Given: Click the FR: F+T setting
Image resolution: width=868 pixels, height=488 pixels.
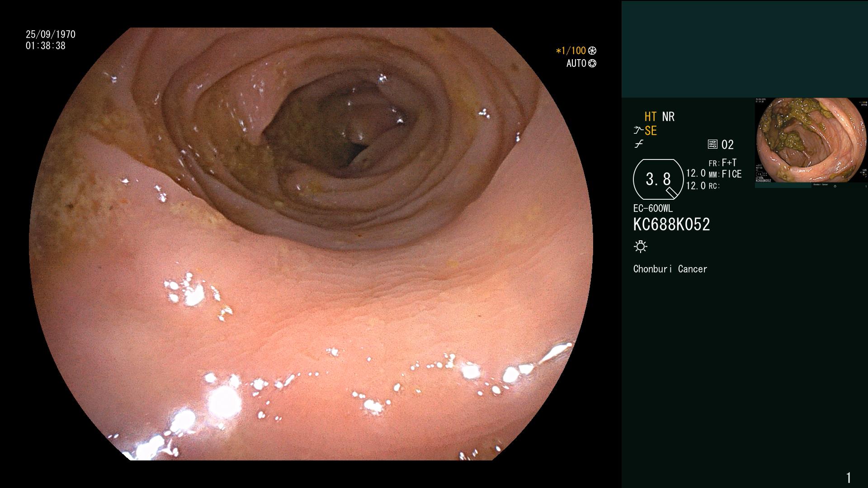Looking at the screenshot, I should (x=722, y=163).
